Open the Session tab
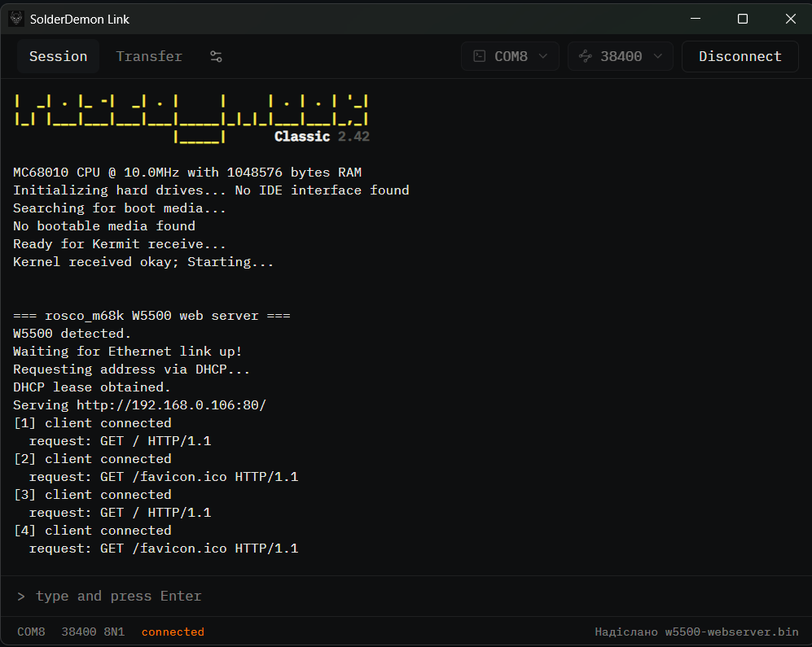The height and width of the screenshot is (647, 812). point(58,56)
